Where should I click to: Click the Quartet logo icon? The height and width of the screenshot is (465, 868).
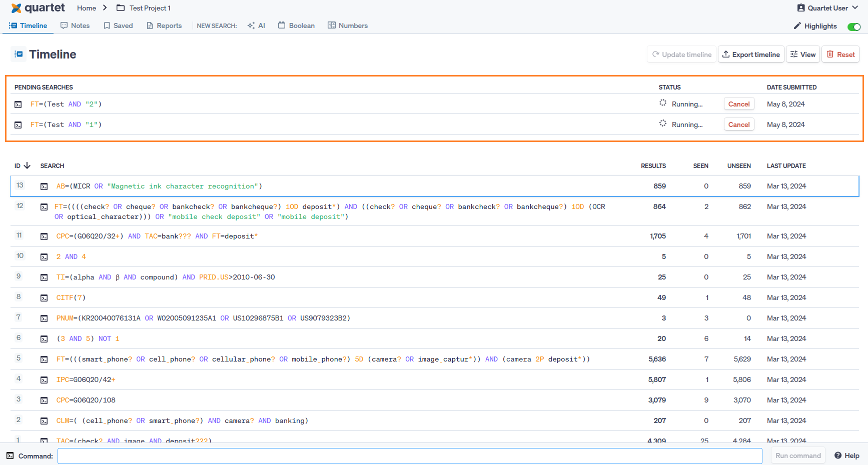point(16,8)
